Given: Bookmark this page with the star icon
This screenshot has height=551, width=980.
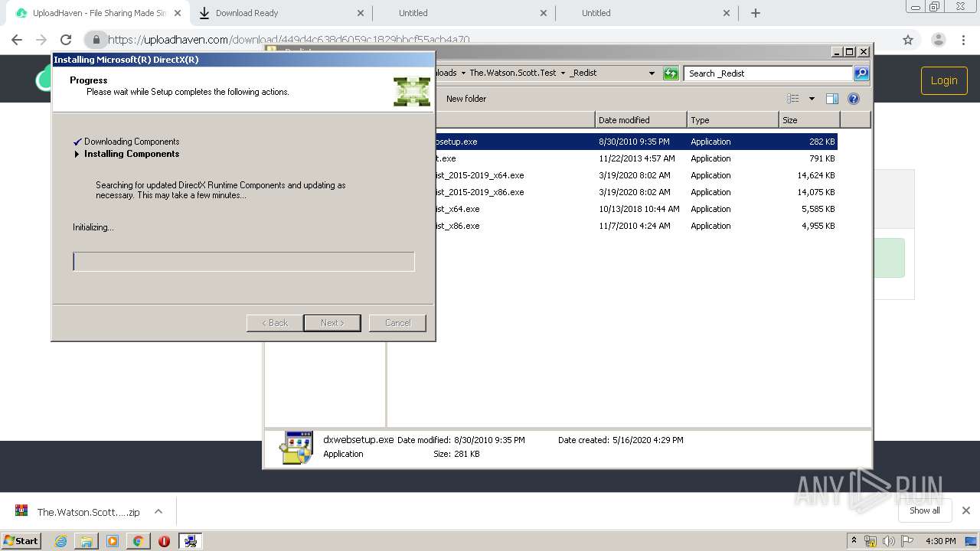Looking at the screenshot, I should coord(908,40).
